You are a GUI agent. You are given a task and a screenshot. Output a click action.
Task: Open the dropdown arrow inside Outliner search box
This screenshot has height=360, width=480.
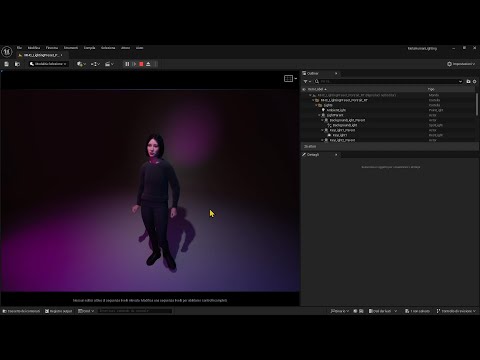pos(460,81)
